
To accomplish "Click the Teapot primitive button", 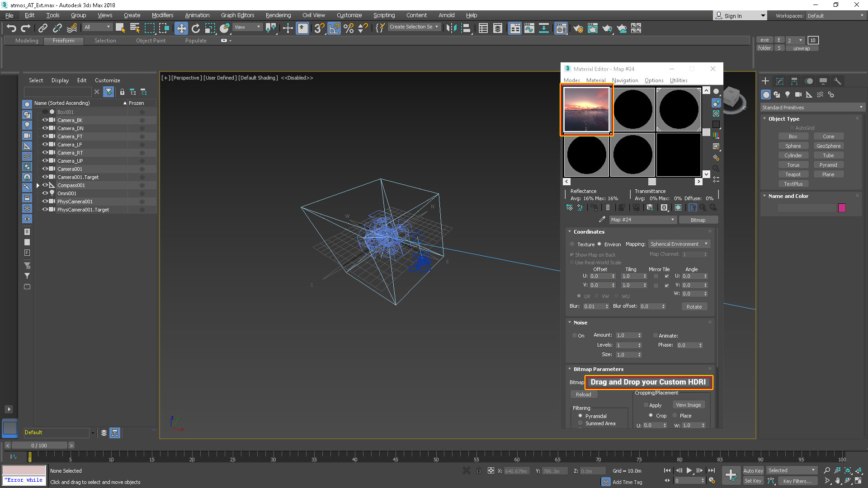I will (x=793, y=174).
